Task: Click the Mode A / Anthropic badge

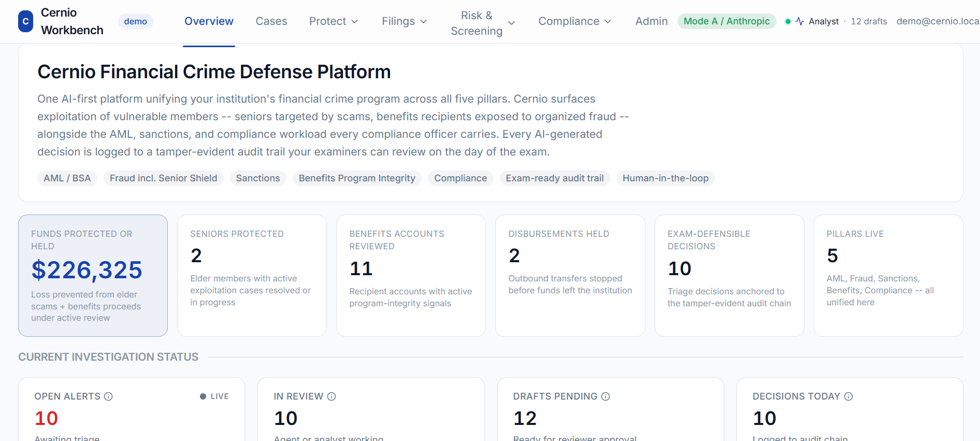Action: click(x=727, y=21)
